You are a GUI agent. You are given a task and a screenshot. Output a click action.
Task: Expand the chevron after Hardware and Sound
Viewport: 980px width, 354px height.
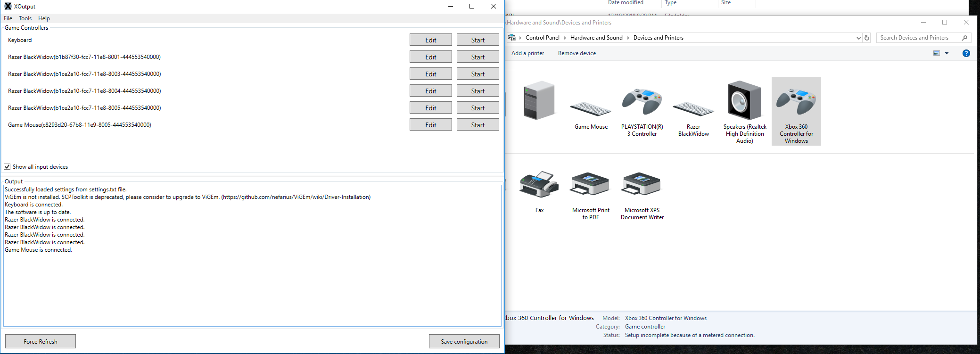pyautogui.click(x=628, y=38)
